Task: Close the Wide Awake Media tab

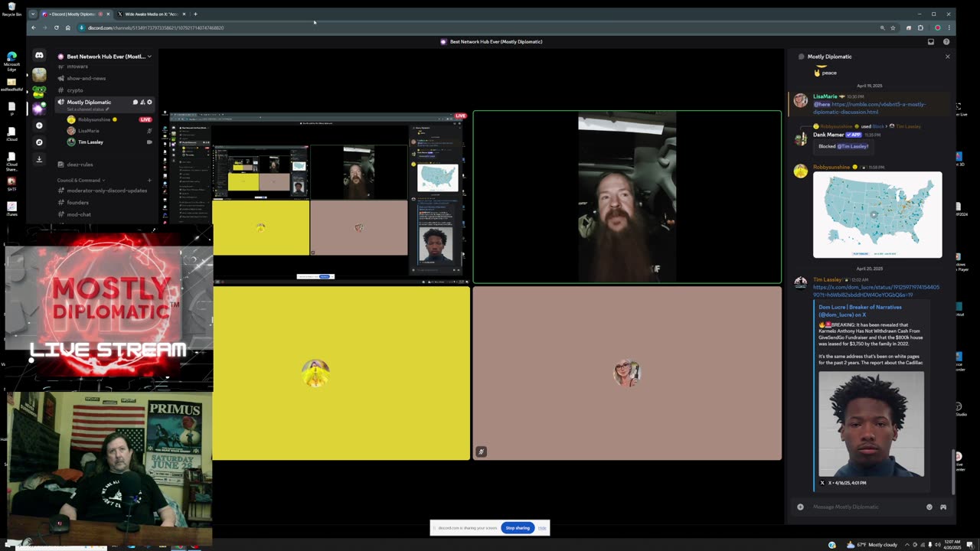Action: click(x=184, y=14)
